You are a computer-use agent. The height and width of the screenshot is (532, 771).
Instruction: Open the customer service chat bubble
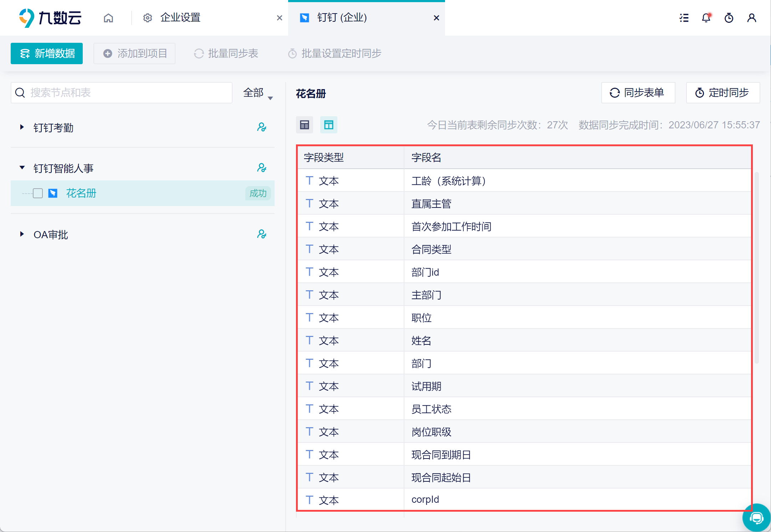point(756,518)
